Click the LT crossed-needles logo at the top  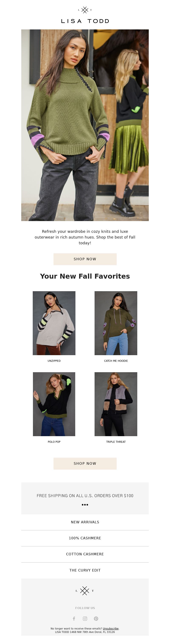[x=85, y=10]
